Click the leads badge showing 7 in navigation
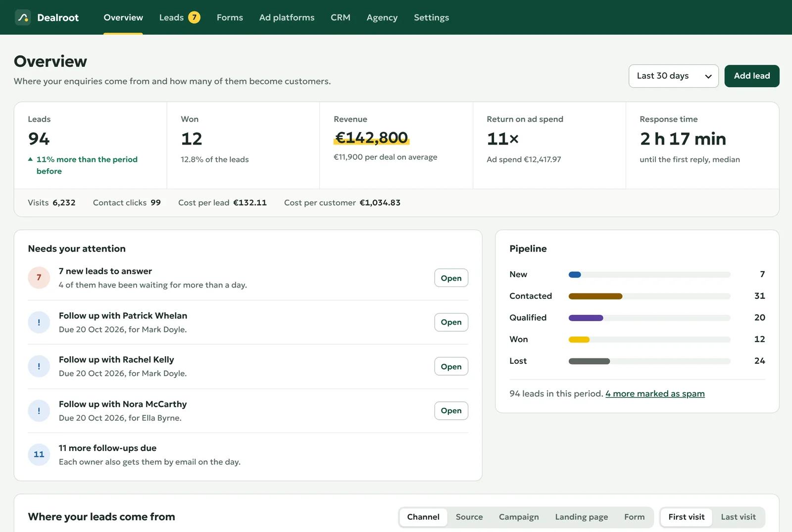The image size is (792, 532). point(194,17)
